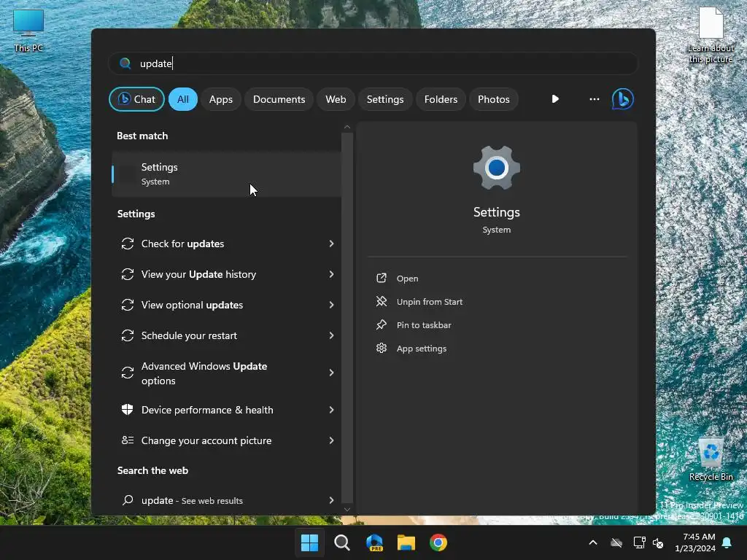This screenshot has height=560, width=747.
Task: Switch to the Settings filter tab
Action: click(385, 99)
